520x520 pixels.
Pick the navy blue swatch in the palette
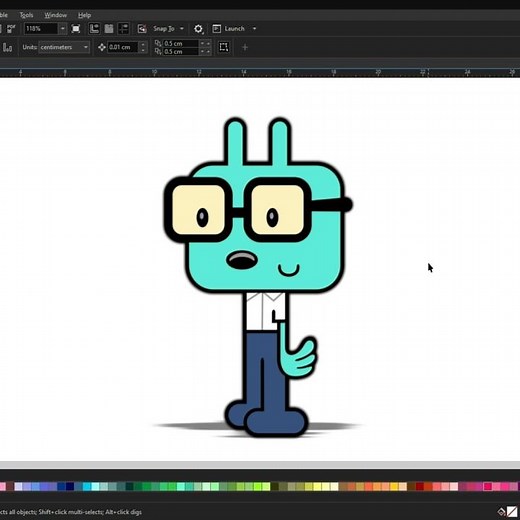click(70, 486)
